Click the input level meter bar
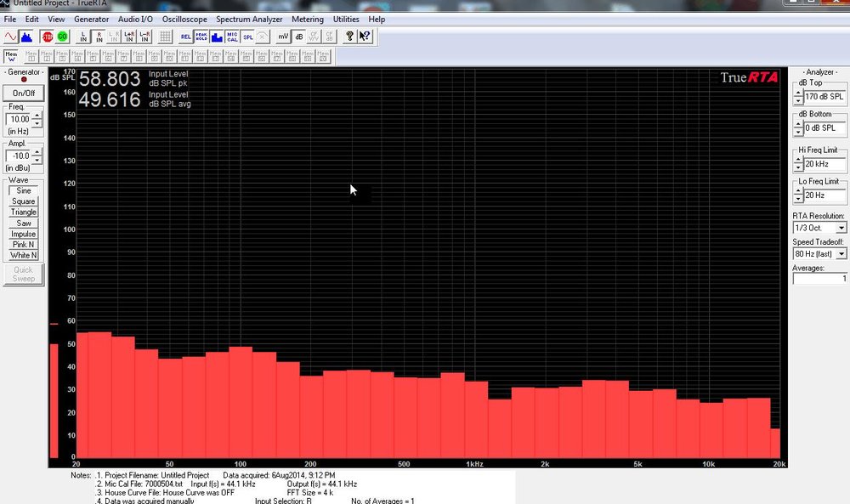The height and width of the screenshot is (504, 850). [54, 400]
